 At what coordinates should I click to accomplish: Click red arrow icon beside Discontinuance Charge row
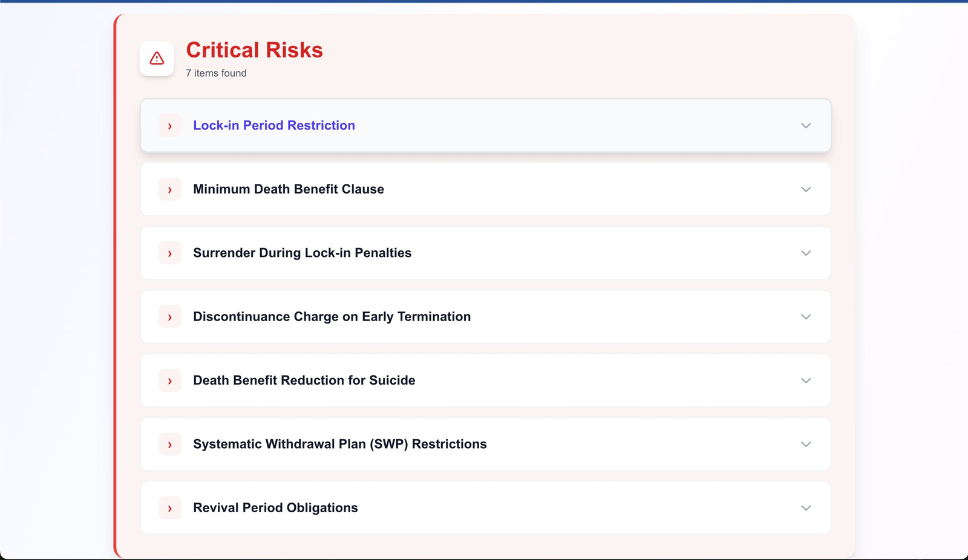tap(170, 317)
